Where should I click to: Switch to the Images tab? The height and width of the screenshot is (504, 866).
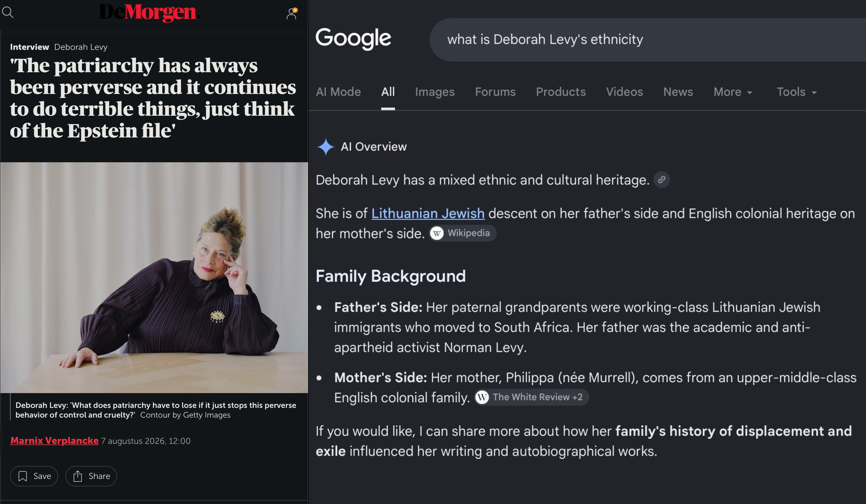(x=435, y=92)
